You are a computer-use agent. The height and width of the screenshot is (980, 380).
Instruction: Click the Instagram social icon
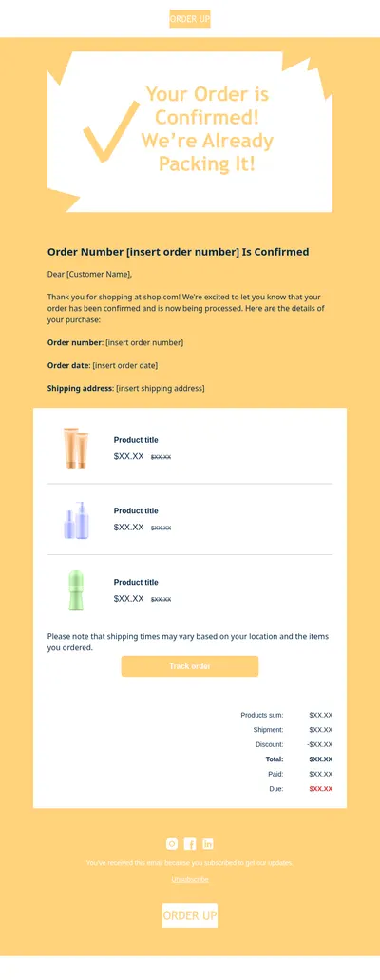click(x=172, y=844)
